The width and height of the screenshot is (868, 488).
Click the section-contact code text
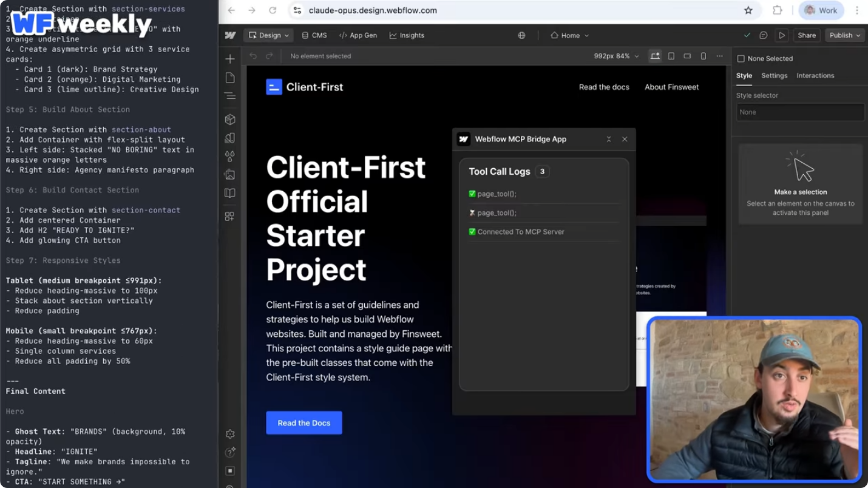coord(146,210)
